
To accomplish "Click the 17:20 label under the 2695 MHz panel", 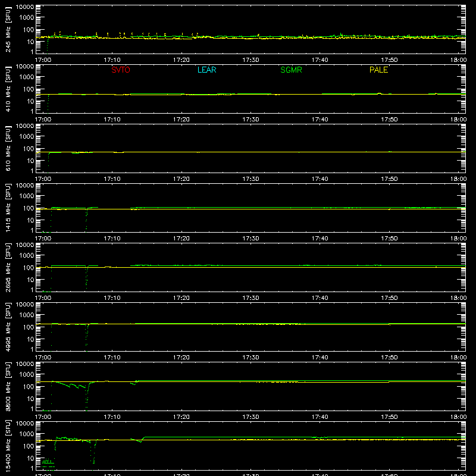I will (181, 298).
